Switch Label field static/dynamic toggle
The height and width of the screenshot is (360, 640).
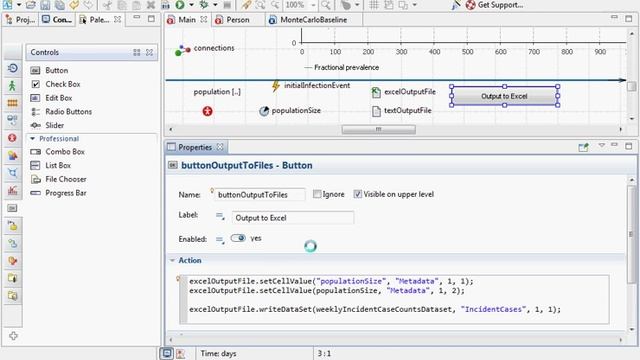(220, 216)
